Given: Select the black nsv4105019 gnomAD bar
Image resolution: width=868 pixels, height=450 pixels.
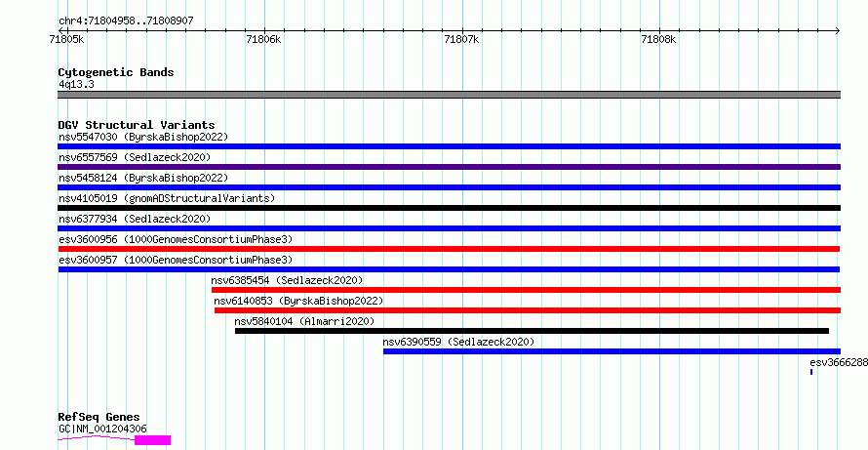Looking at the screenshot, I should click(449, 208).
